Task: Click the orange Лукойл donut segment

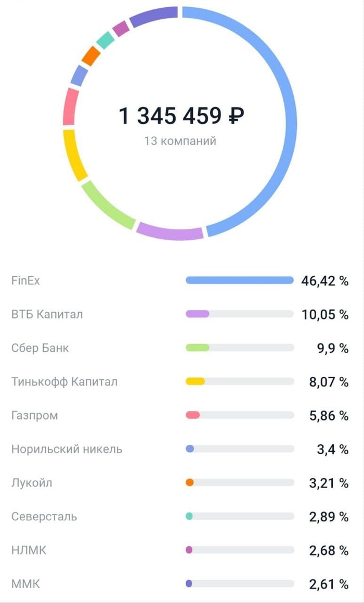Action: (x=91, y=56)
